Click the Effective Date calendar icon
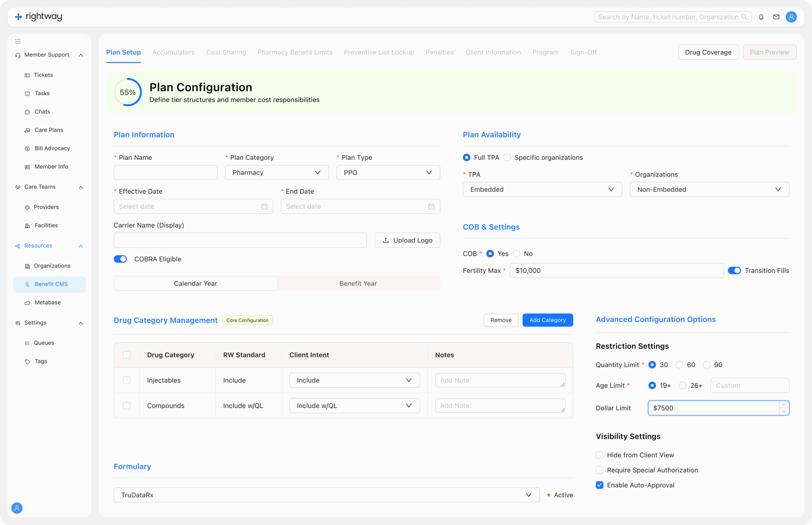The image size is (812, 525). pyautogui.click(x=264, y=207)
